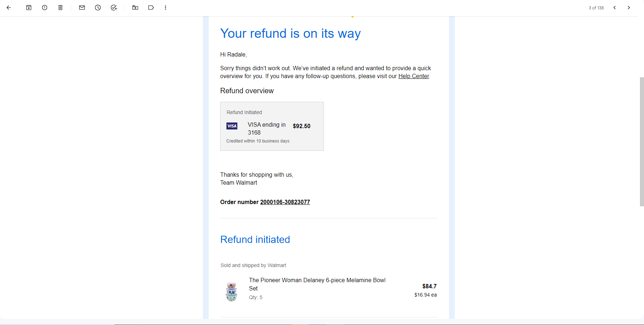Report email as spam
The width and height of the screenshot is (644, 325).
point(45,8)
